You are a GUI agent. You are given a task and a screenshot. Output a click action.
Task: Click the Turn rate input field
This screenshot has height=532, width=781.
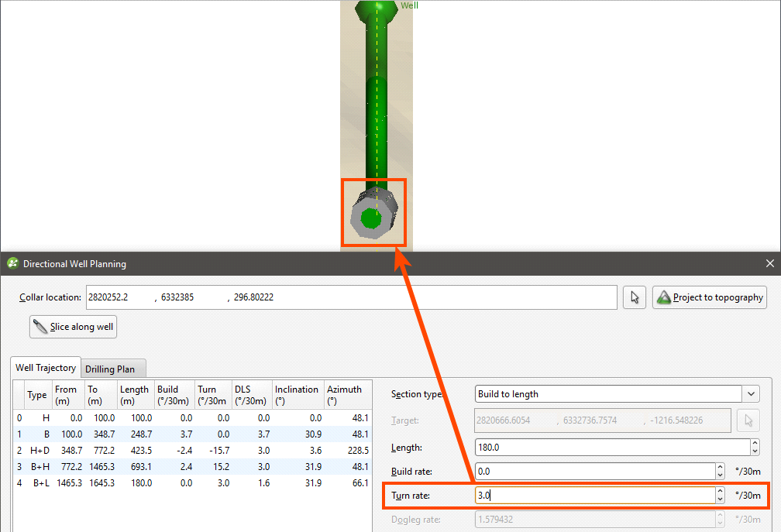[594, 495]
